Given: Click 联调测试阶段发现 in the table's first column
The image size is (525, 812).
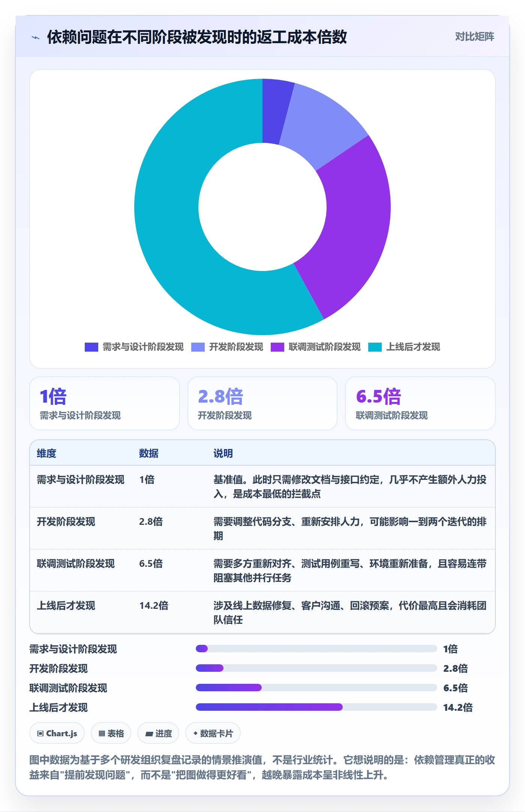Looking at the screenshot, I should tap(76, 563).
